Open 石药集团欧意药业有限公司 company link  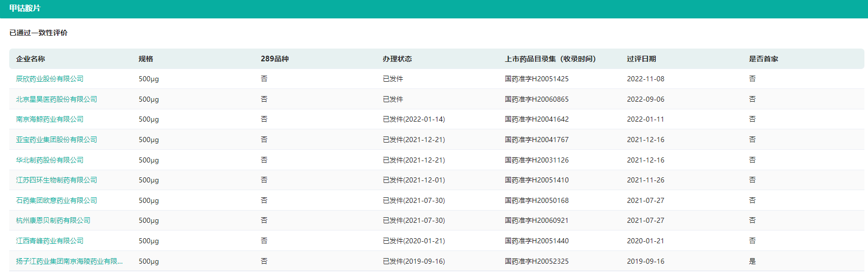click(56, 200)
